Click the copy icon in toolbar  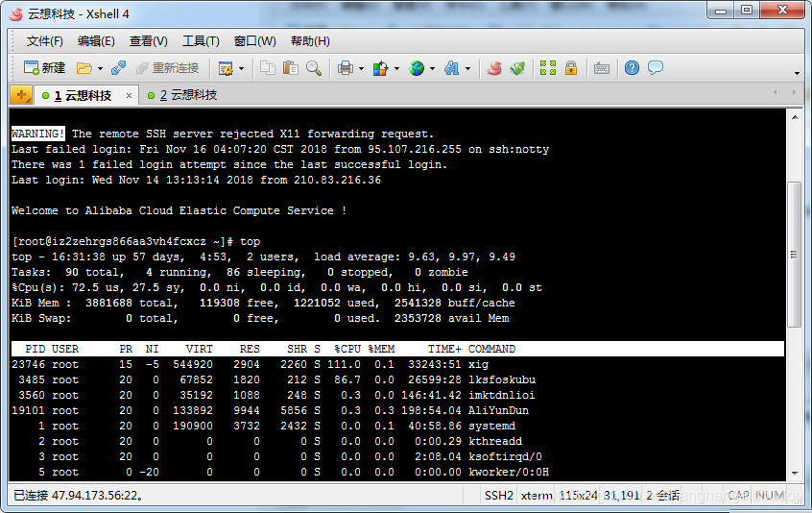[x=267, y=68]
